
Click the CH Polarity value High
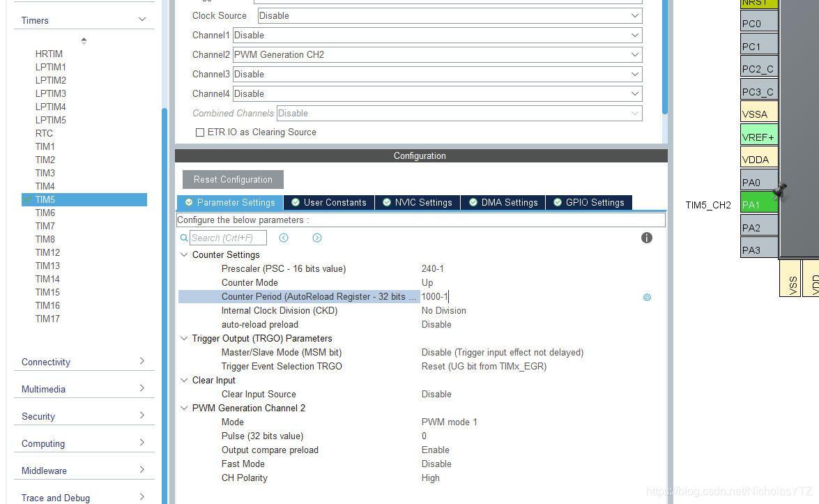tap(430, 478)
